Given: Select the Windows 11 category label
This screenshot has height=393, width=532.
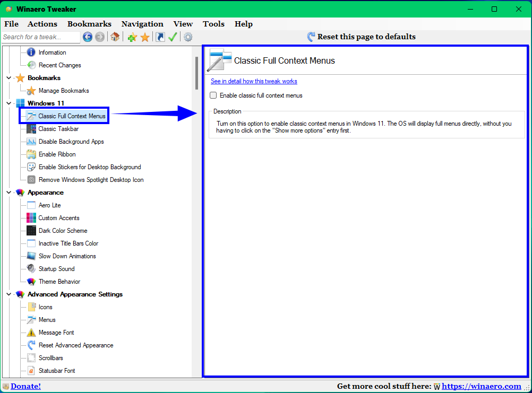Looking at the screenshot, I should [46, 103].
